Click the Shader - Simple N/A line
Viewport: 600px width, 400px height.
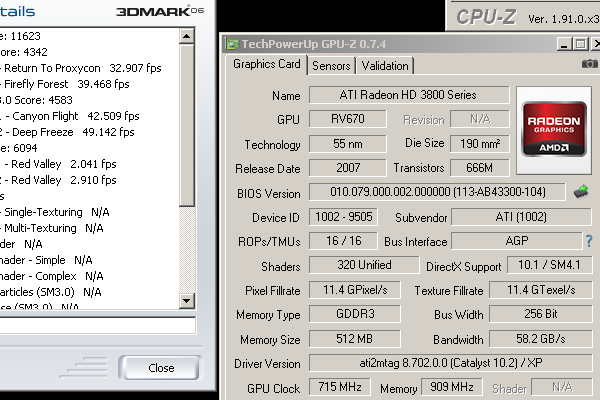point(46,260)
